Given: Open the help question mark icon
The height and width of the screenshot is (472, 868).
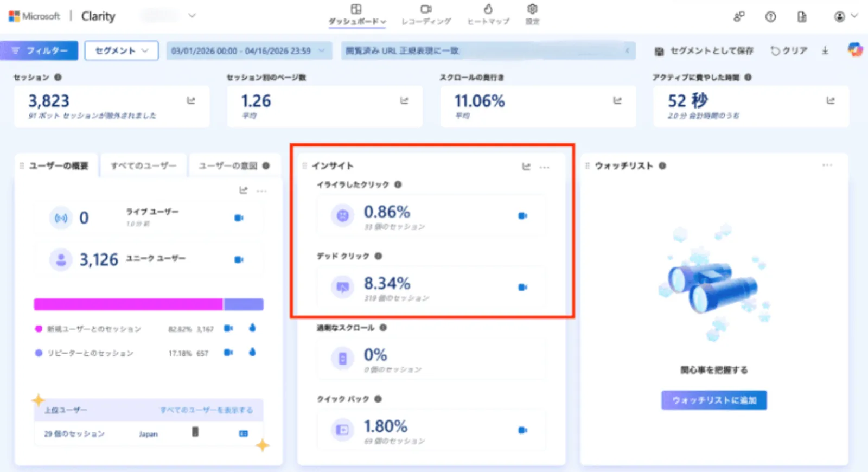Looking at the screenshot, I should [x=770, y=17].
